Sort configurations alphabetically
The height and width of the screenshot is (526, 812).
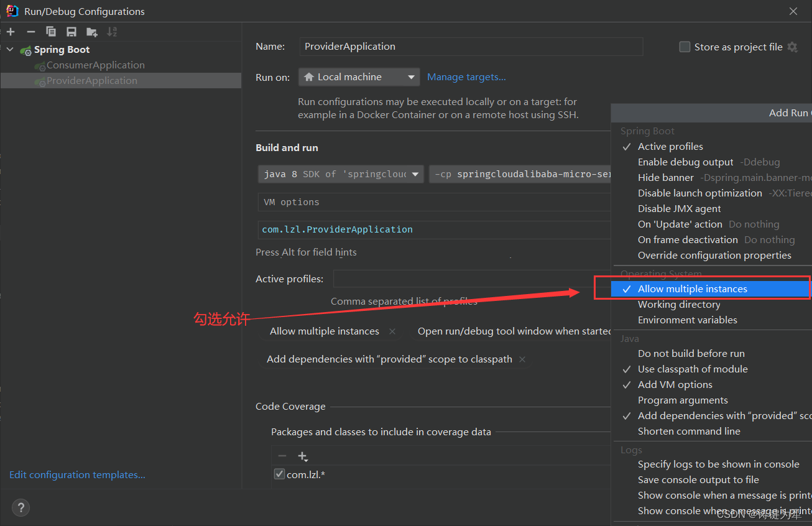coord(112,32)
